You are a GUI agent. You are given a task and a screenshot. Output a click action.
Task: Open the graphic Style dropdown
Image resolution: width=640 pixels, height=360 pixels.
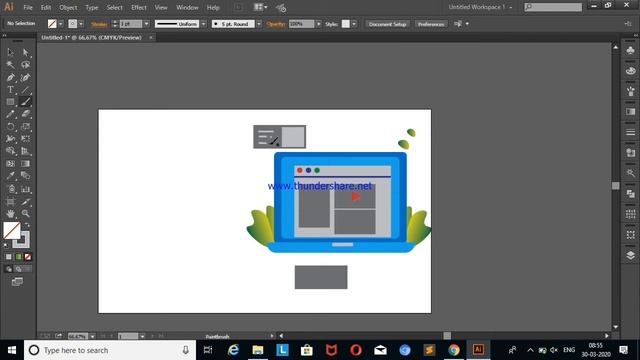pyautogui.click(x=354, y=24)
